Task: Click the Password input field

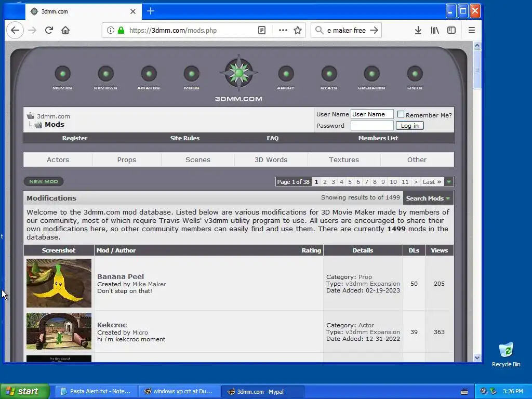Action: [372, 126]
